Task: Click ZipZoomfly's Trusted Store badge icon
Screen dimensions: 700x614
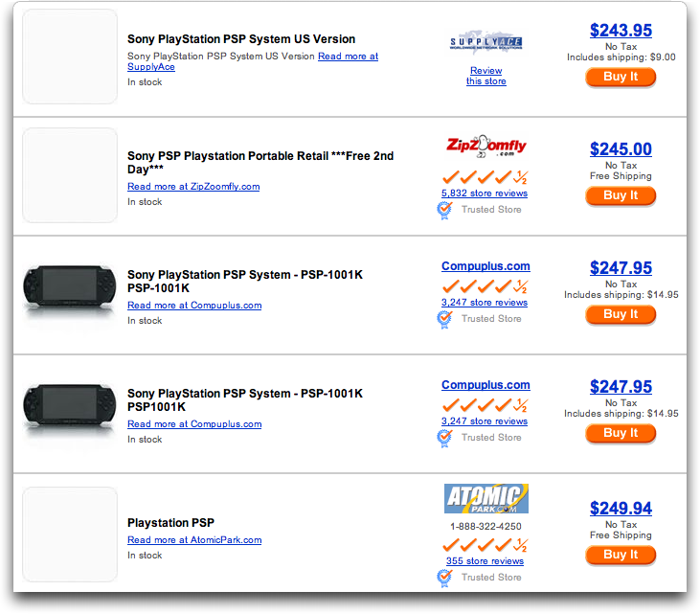Action: coord(444,210)
